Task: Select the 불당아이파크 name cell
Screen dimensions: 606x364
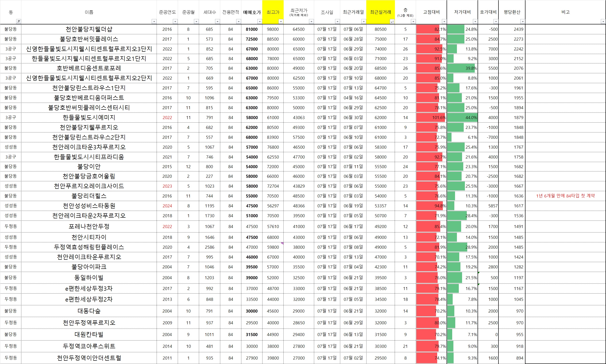Action: 89,267
